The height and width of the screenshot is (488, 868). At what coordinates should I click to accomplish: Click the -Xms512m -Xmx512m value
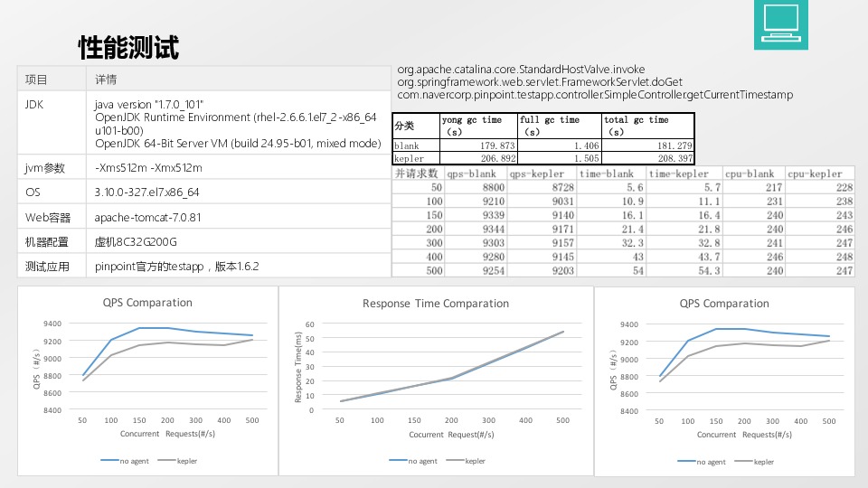click(148, 168)
